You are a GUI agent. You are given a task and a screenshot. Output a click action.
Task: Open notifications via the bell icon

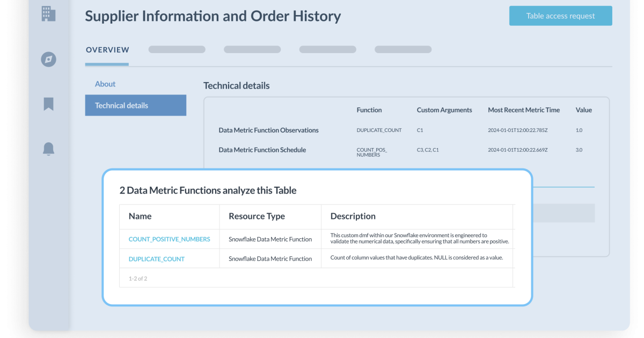pyautogui.click(x=49, y=149)
